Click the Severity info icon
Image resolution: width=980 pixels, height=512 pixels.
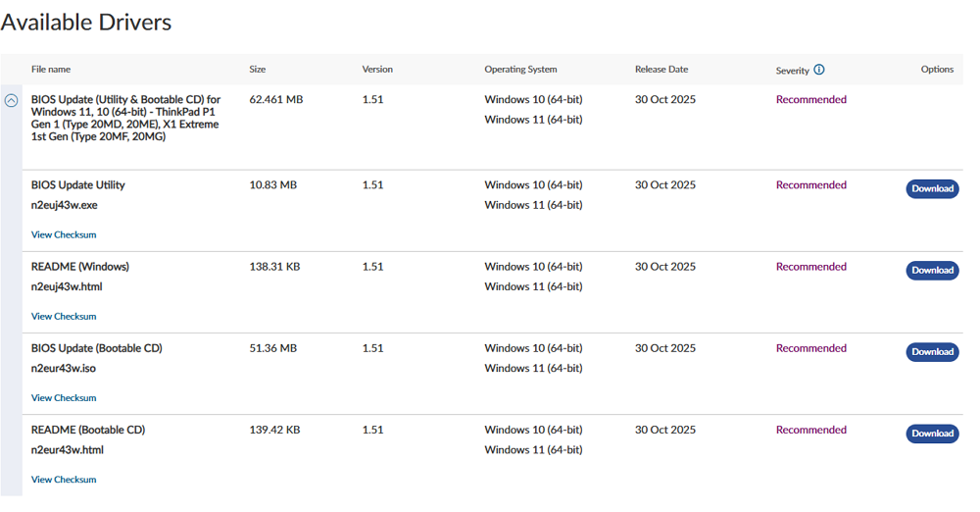819,70
